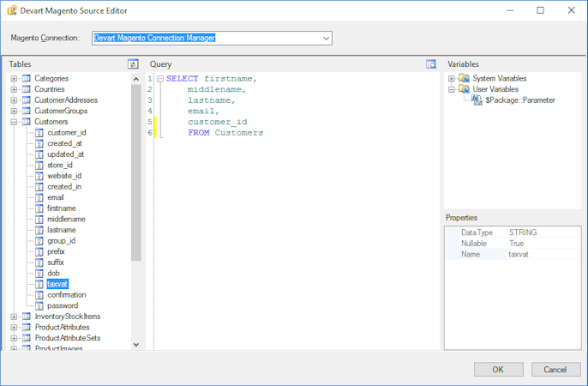This screenshot has width=588, height=386.
Task: Click the Tables list scroll down arrow
Action: 135,345
